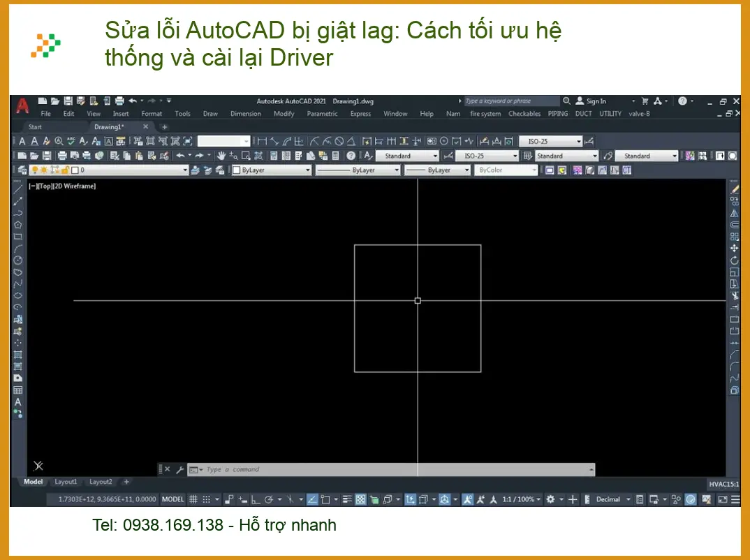Select the Line tool in Draw toolbar
The height and width of the screenshot is (560, 750).
coord(17,189)
